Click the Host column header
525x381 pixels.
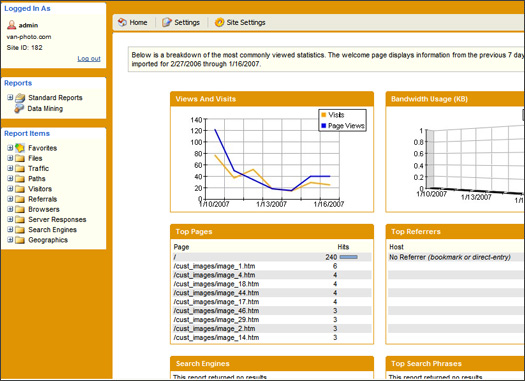click(396, 247)
